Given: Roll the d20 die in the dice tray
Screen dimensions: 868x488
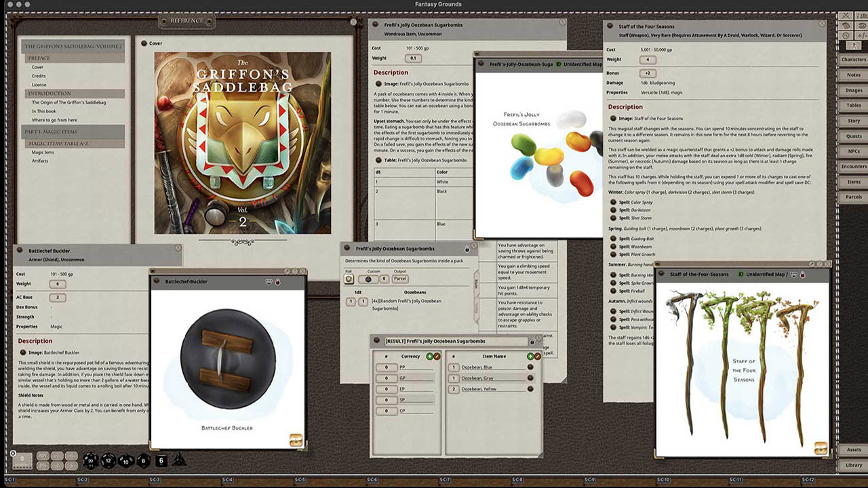Looking at the screenshot, I should 90,461.
